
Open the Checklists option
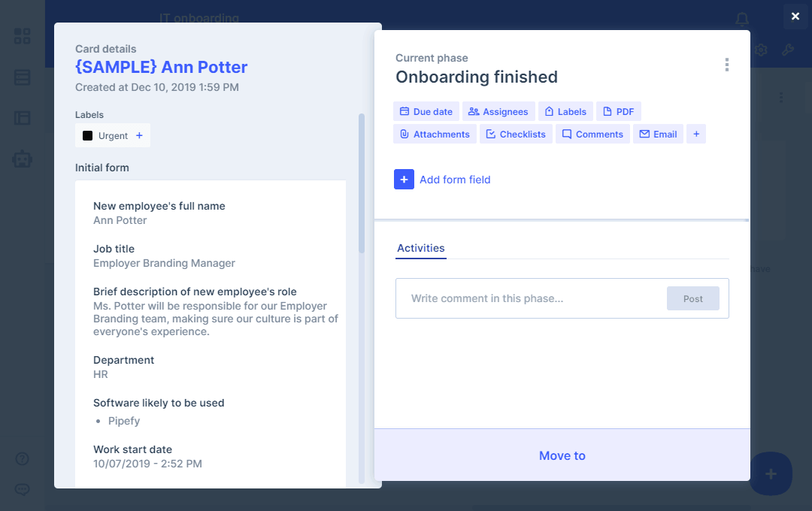(516, 135)
